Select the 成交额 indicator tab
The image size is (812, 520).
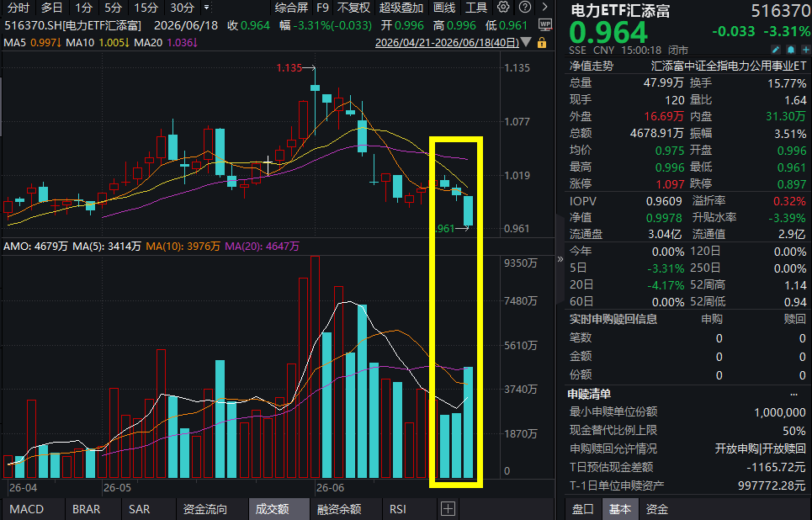click(272, 509)
